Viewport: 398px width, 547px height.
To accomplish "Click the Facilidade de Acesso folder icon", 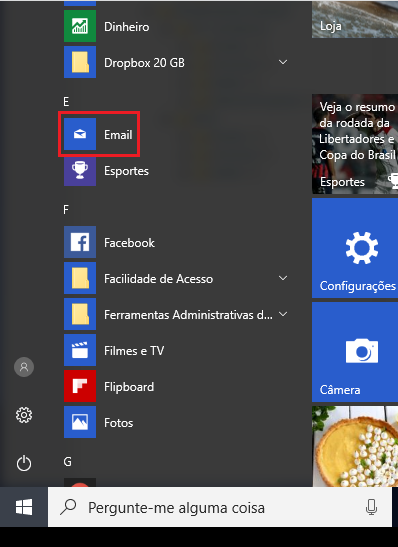I will 80,278.
